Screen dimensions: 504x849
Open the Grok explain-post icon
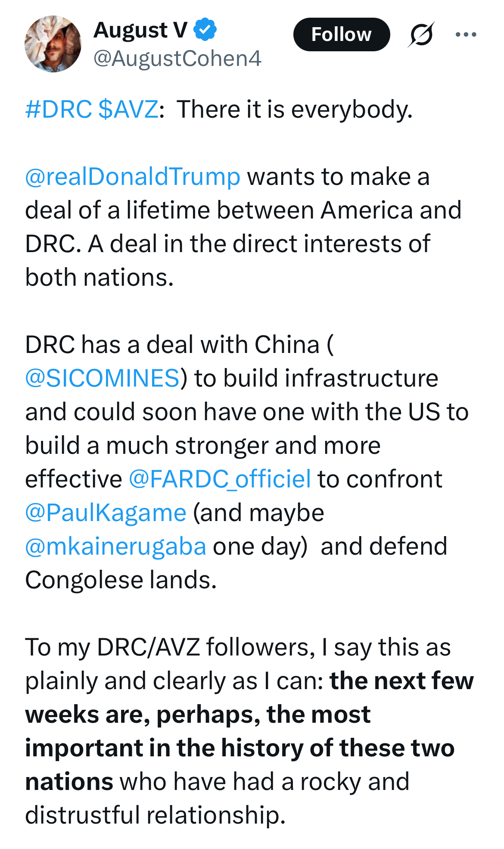click(x=421, y=34)
